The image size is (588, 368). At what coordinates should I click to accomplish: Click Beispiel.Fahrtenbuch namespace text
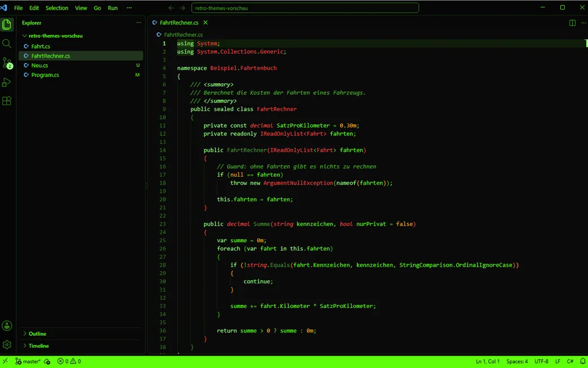click(x=243, y=68)
